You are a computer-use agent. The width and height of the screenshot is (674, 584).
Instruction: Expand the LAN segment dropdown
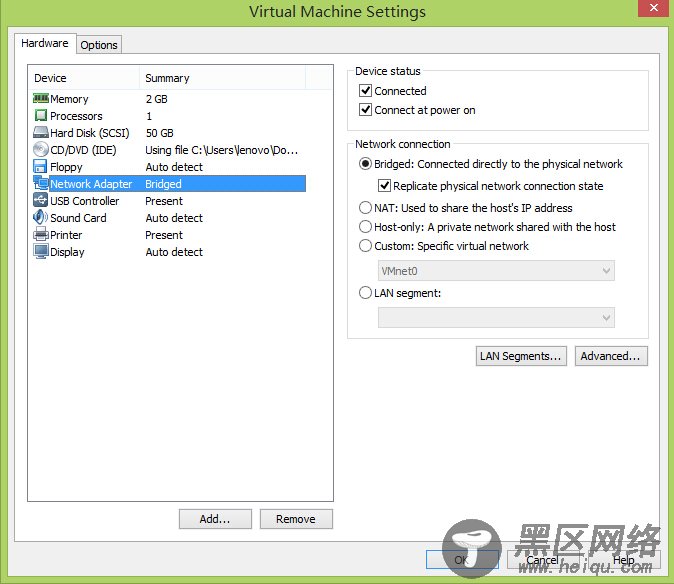pos(496,317)
